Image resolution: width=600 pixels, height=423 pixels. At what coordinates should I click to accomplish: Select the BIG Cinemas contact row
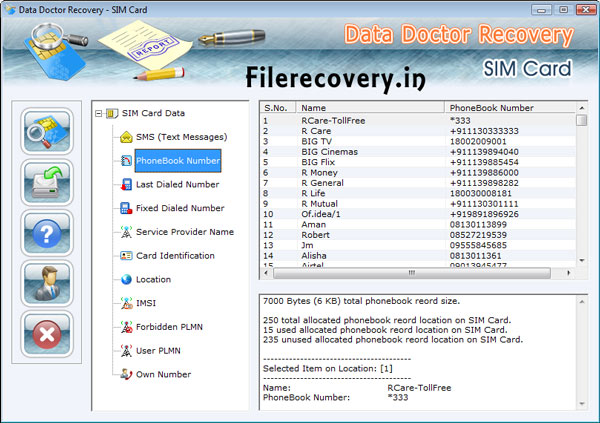(x=418, y=152)
